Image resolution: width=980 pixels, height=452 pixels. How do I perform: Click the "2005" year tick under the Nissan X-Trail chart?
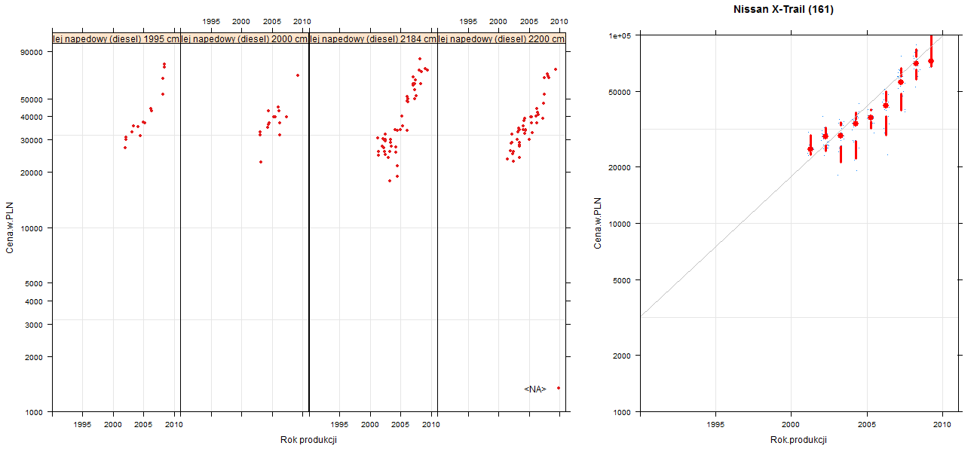(866, 426)
